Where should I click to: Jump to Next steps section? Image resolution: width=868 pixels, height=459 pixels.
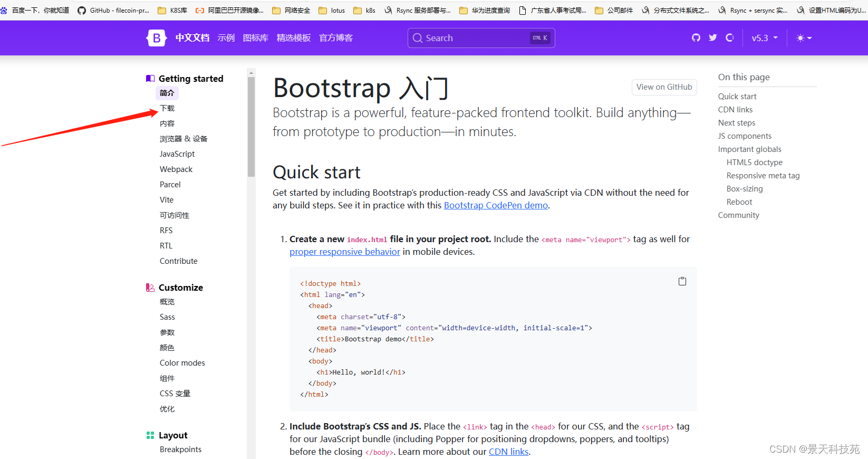737,123
